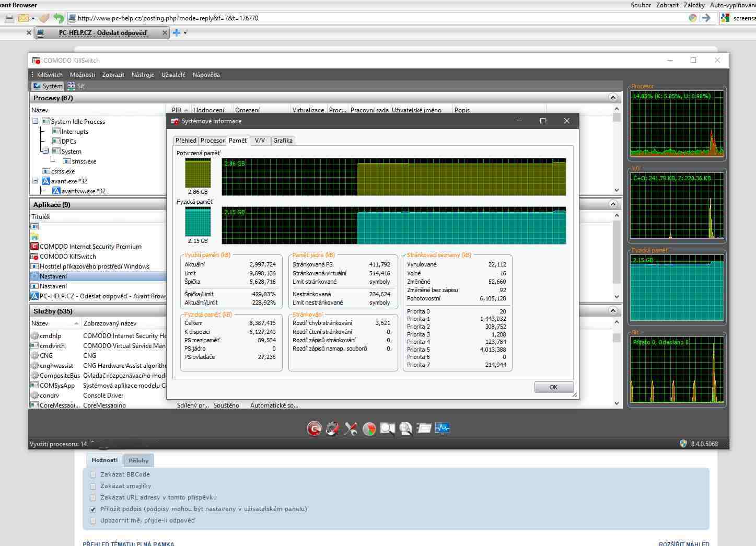Sort processes by PID column
Image resolution: width=756 pixels, height=546 pixels.
pos(179,110)
